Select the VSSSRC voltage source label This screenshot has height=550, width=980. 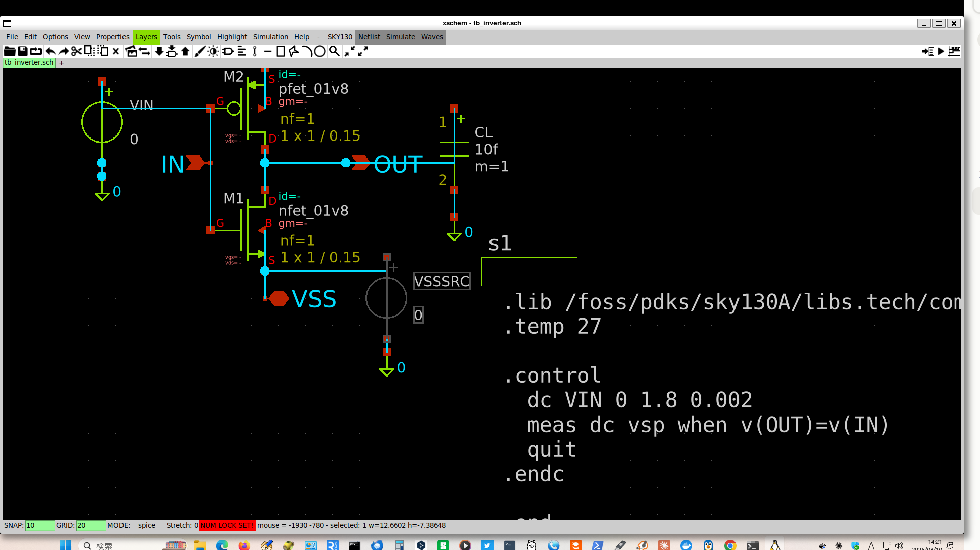click(x=442, y=281)
